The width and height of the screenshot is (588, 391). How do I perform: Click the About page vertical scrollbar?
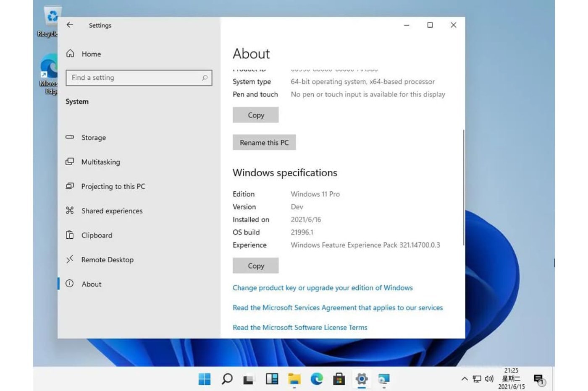pyautogui.click(x=463, y=188)
